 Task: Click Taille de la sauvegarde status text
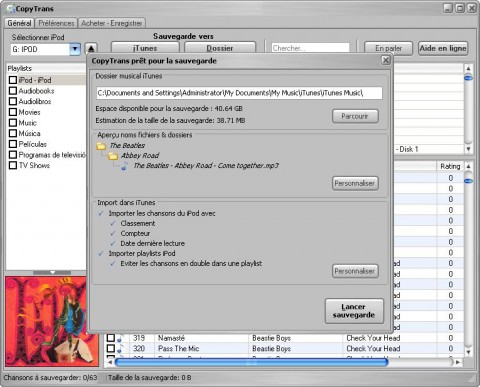150,378
